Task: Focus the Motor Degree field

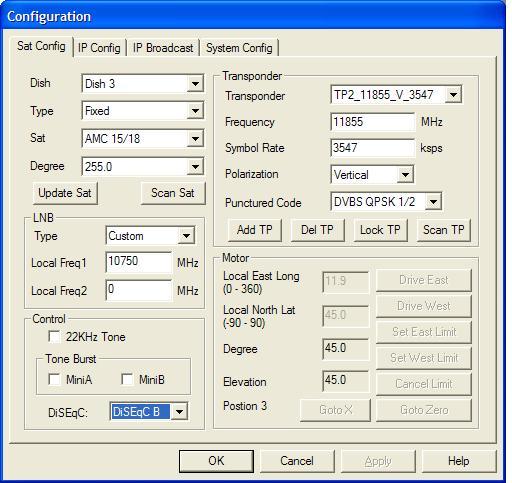Action: coord(346,349)
